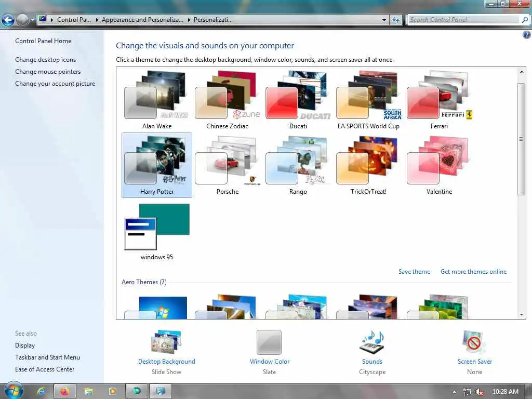The height and width of the screenshot is (399, 532).
Task: Click the Harry Potter theme
Action: [156, 165]
